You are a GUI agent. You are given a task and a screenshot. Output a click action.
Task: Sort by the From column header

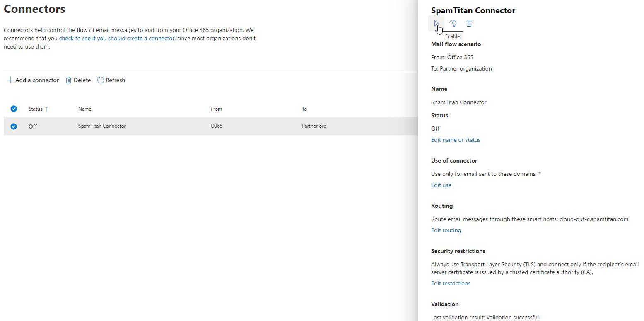coord(216,109)
